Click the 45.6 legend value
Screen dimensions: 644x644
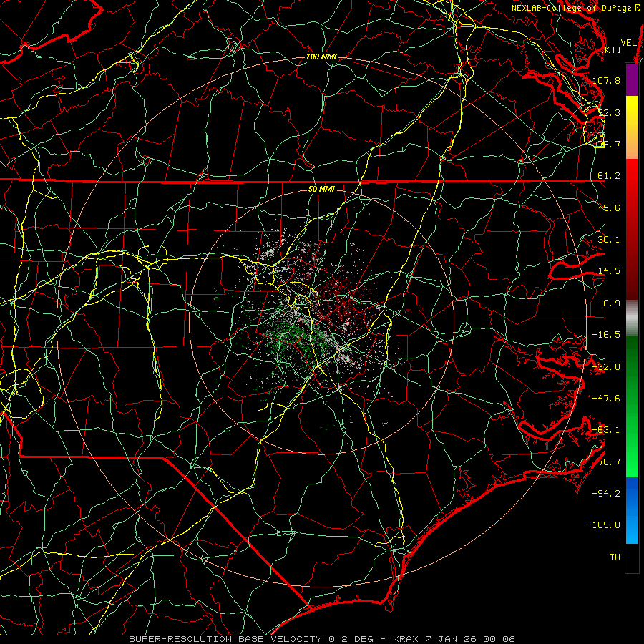[x=609, y=208]
